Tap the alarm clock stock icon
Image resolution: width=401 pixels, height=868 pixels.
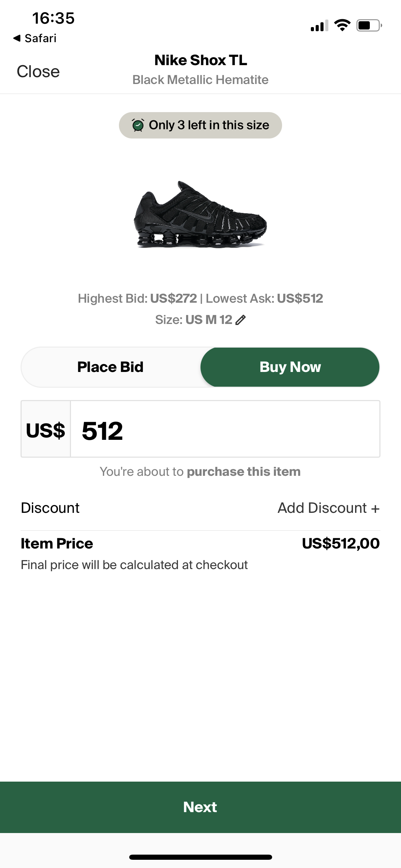coord(138,125)
